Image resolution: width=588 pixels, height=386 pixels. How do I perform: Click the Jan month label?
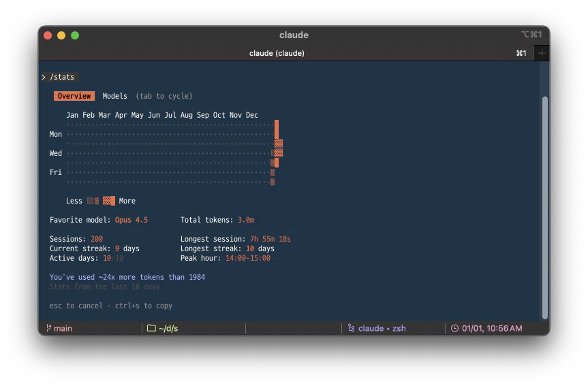(72, 115)
